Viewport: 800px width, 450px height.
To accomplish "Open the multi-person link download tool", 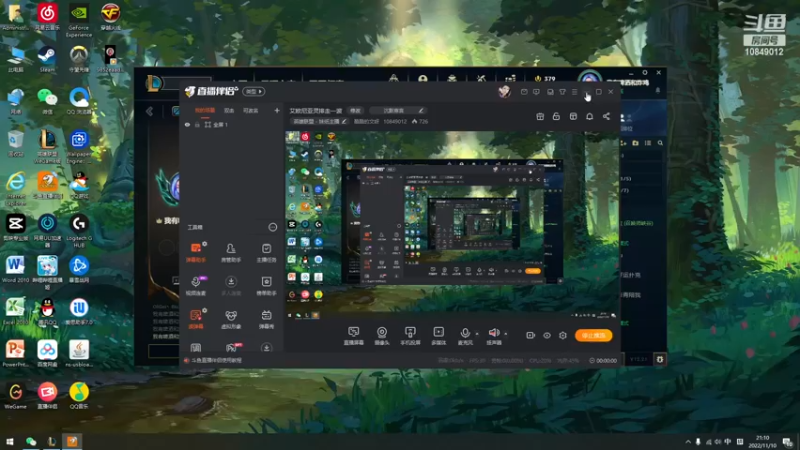I will pyautogui.click(x=231, y=286).
